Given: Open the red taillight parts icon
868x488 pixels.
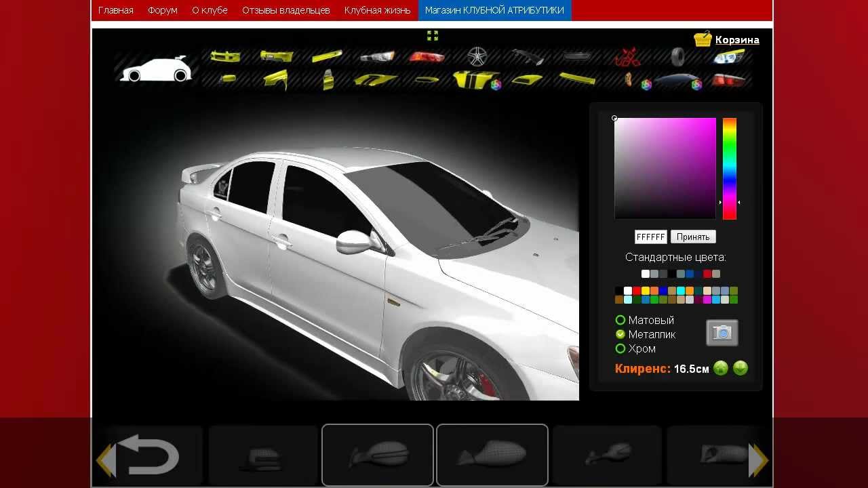Looking at the screenshot, I should pyautogui.click(x=427, y=57).
